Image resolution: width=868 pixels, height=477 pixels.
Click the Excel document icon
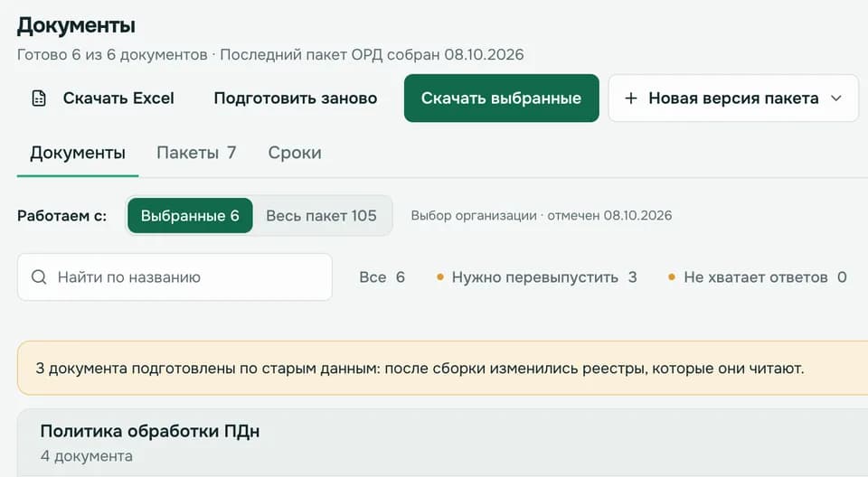coord(39,98)
